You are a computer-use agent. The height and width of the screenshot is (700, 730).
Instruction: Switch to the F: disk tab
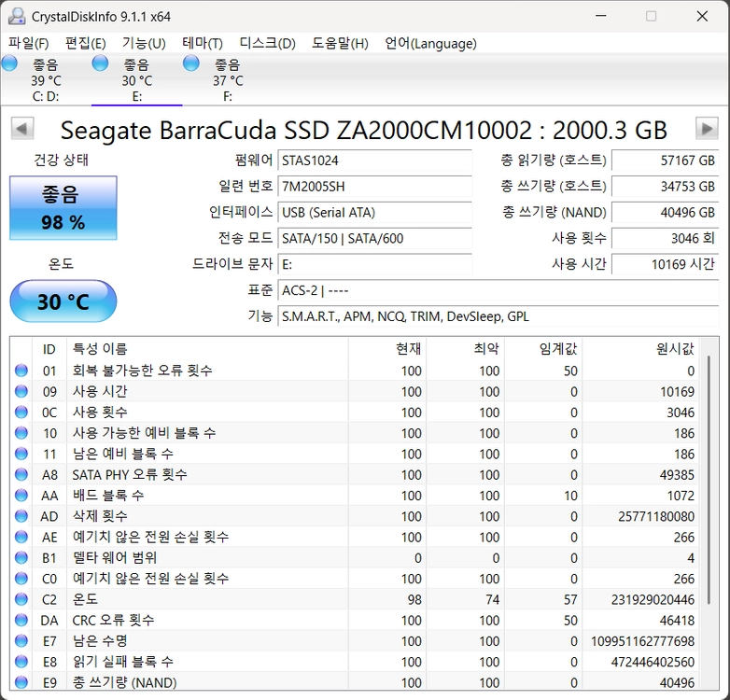click(x=228, y=79)
